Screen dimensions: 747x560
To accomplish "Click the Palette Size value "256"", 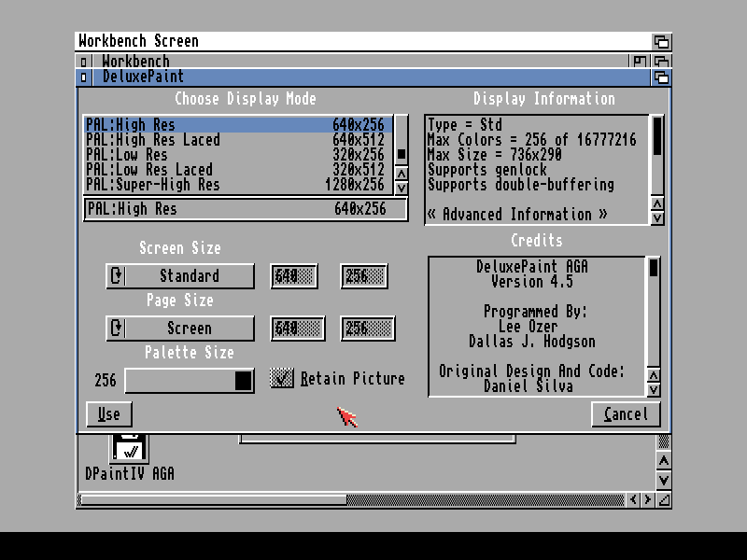I will click(x=106, y=381).
